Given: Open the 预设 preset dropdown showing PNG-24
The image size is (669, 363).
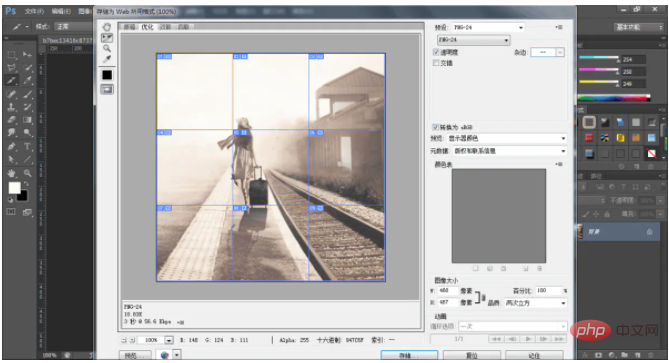Looking at the screenshot, I should click(x=488, y=27).
